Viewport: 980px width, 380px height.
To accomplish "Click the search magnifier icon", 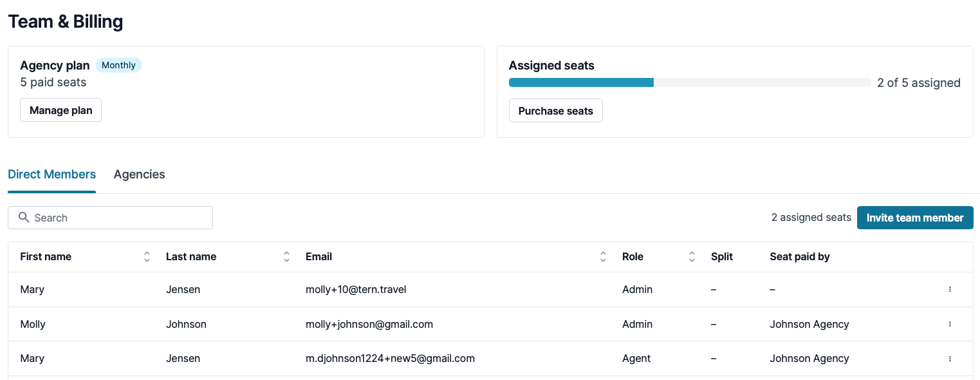I will [24, 218].
